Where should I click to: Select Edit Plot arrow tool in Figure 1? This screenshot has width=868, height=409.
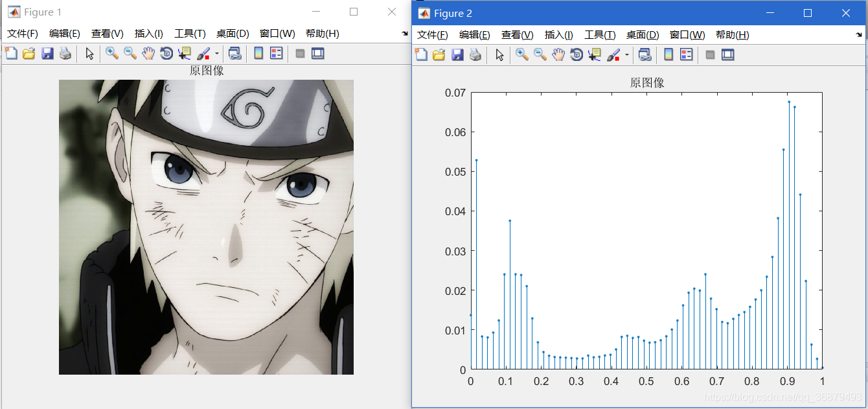pyautogui.click(x=90, y=53)
